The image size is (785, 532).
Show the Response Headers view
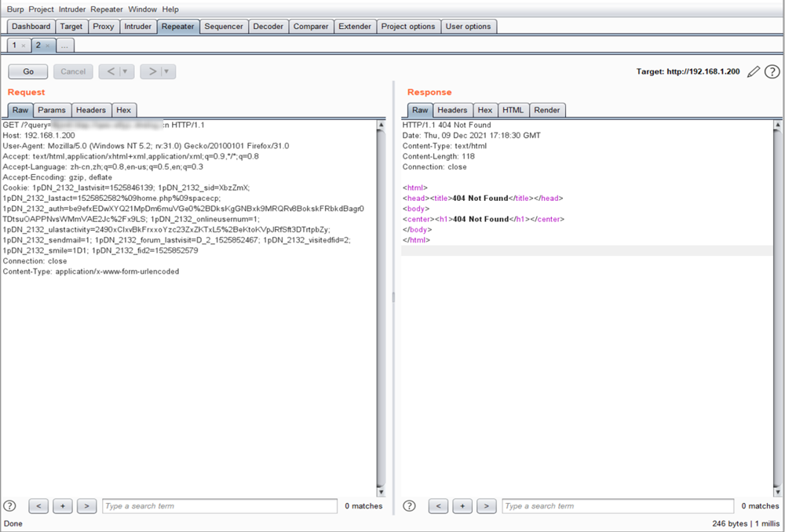453,110
